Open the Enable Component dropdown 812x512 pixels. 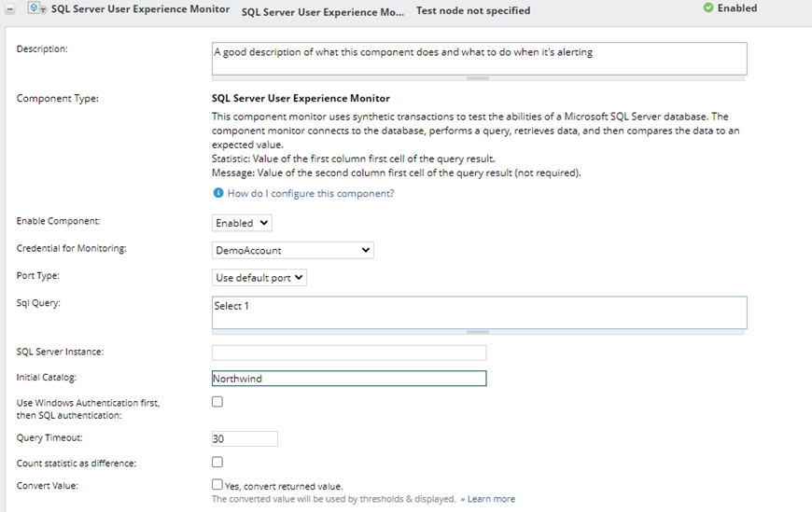242,223
